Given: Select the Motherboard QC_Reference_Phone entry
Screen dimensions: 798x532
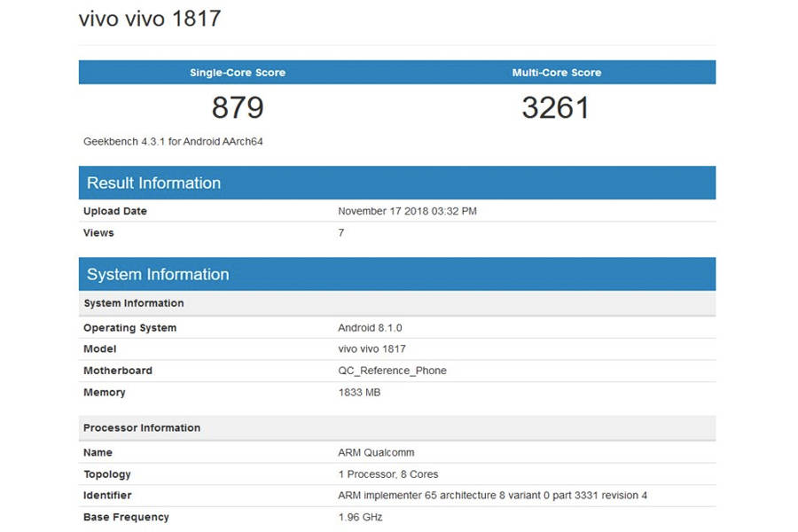Looking at the screenshot, I should [x=393, y=370].
